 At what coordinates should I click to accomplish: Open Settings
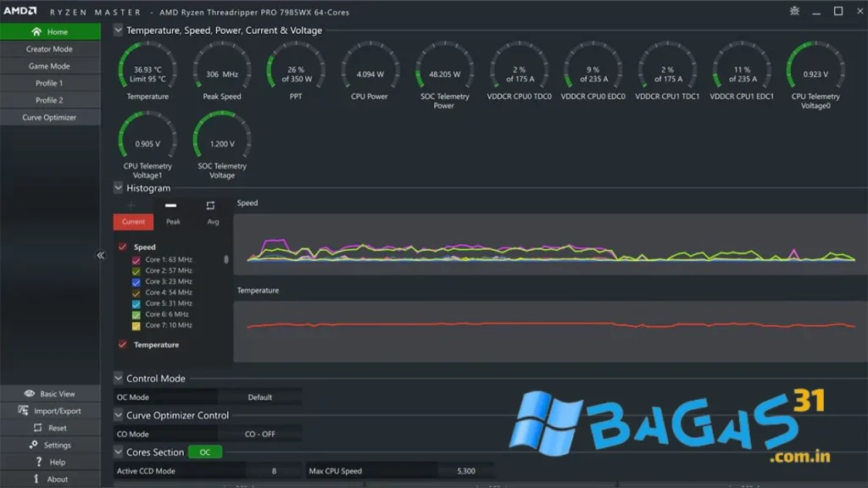[50, 445]
